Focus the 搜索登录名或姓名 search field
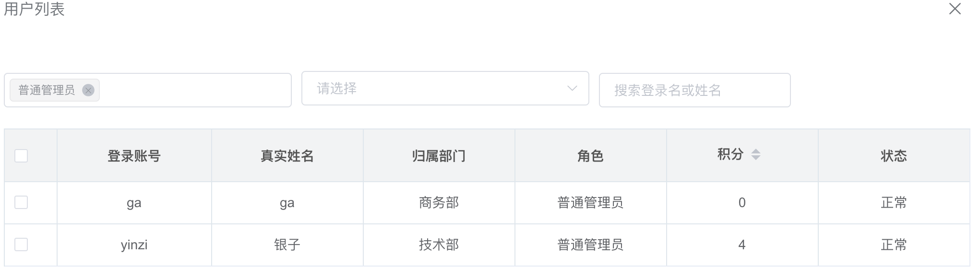The image size is (980, 279). 694,90
